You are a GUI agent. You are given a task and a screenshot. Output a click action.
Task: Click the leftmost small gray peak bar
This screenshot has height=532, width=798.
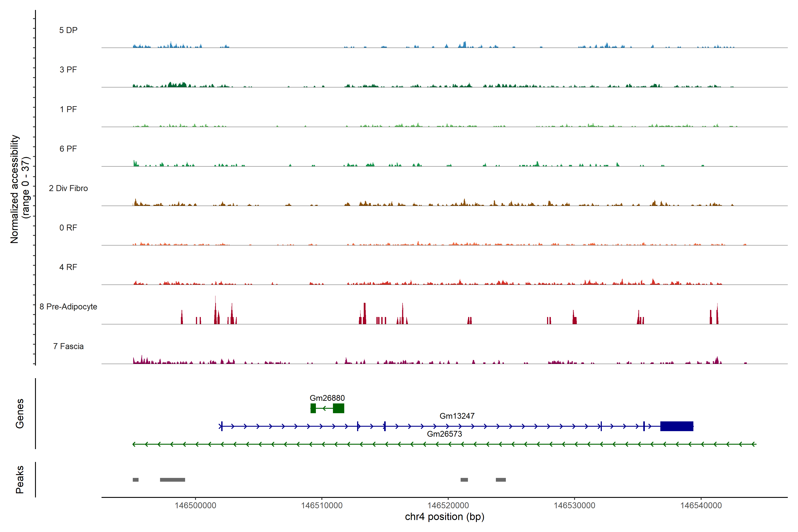135,480
